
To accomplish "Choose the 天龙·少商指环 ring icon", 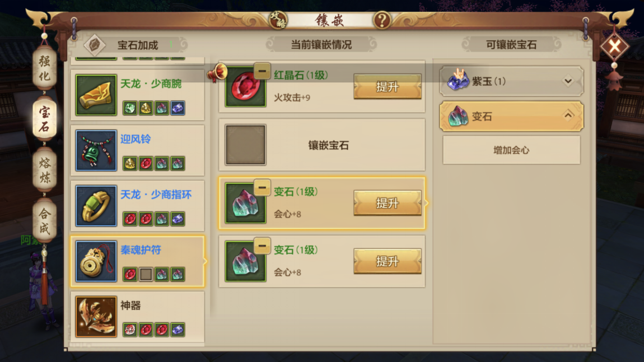I will pos(96,206).
